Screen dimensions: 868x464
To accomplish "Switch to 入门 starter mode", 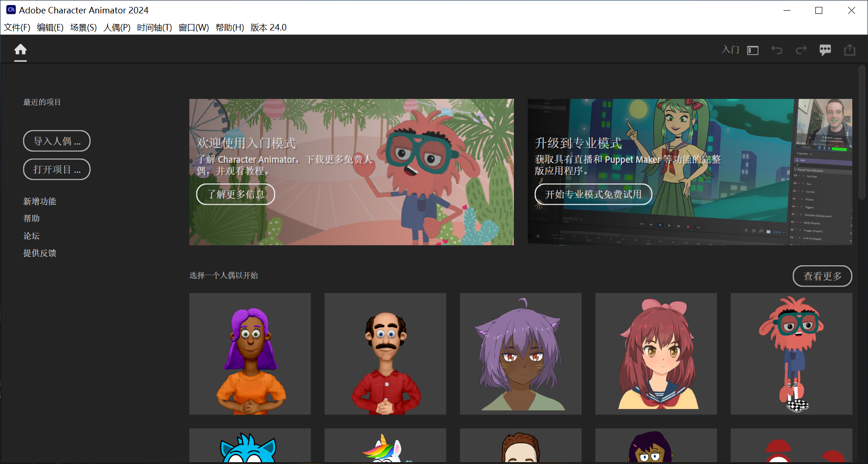I will point(730,50).
